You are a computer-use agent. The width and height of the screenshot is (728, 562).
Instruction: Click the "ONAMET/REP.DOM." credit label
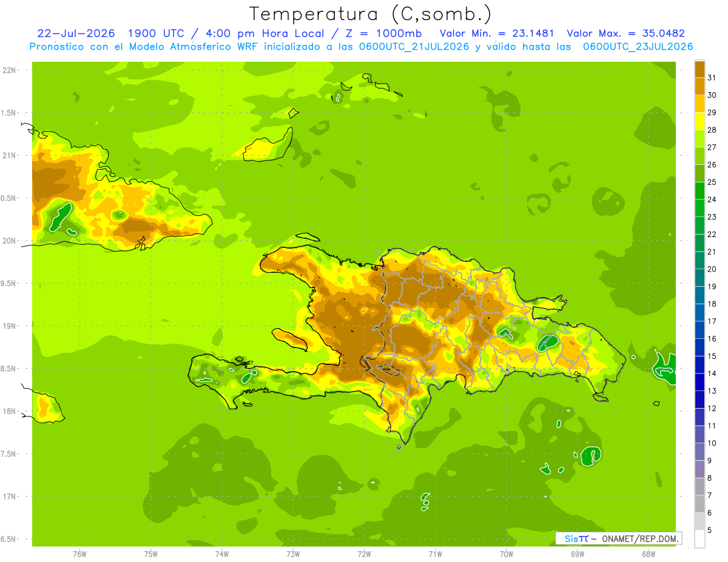[639, 538]
